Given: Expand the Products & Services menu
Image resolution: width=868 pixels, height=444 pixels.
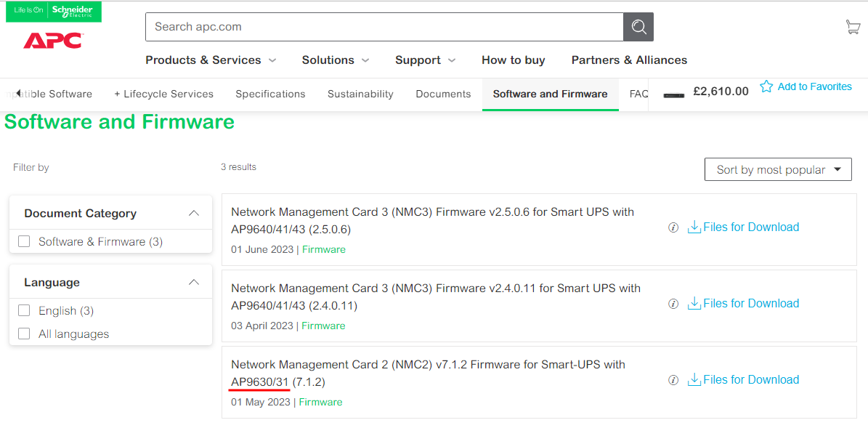Looking at the screenshot, I should pos(211,60).
